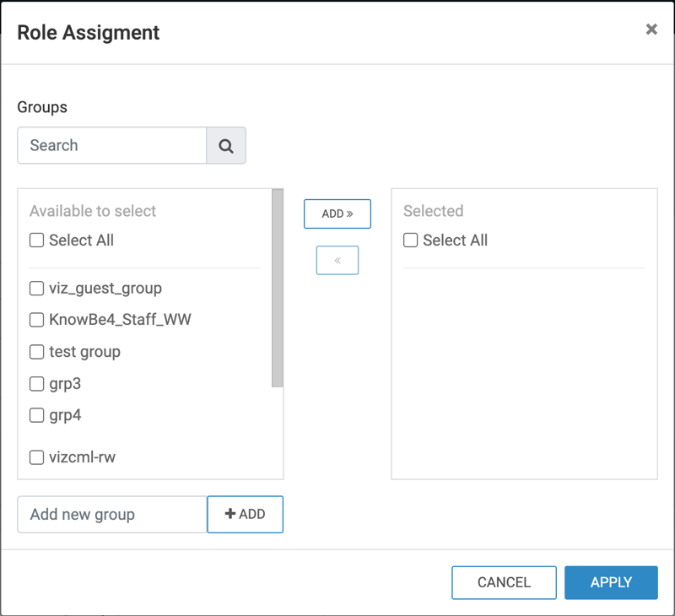Focus the Groups search field
This screenshot has width=675, height=616.
point(112,145)
